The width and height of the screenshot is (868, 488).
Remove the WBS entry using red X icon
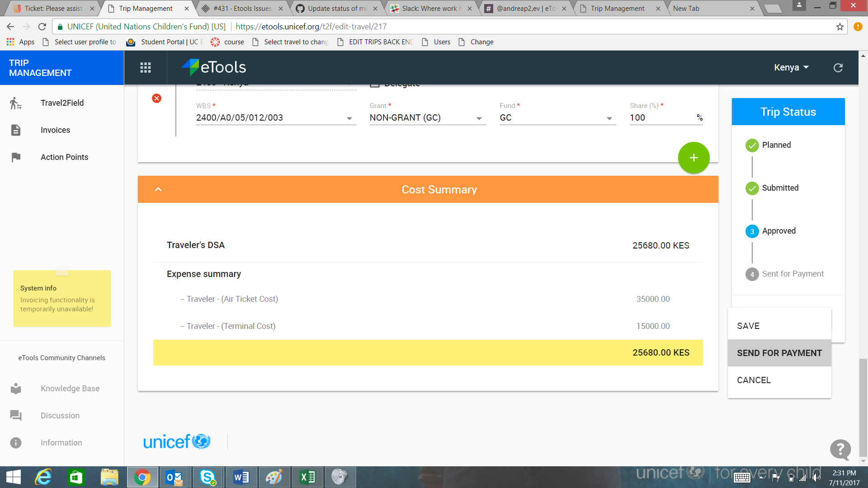click(156, 98)
